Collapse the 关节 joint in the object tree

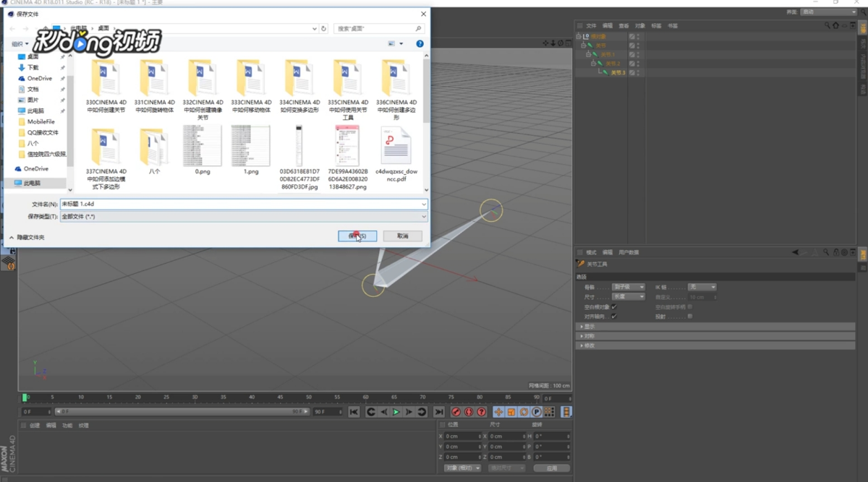tap(583, 46)
